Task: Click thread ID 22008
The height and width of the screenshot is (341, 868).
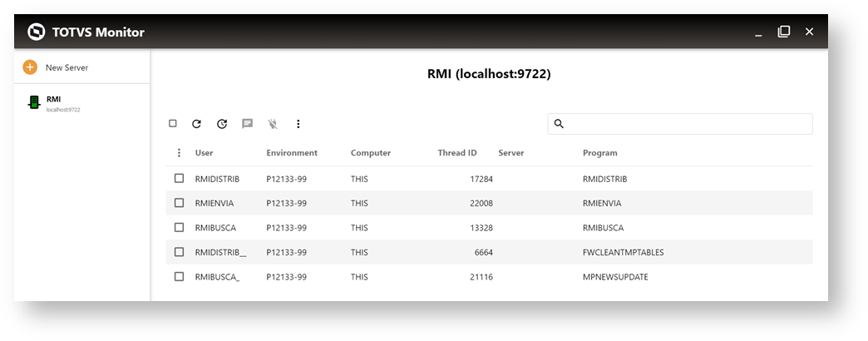Action: [481, 203]
